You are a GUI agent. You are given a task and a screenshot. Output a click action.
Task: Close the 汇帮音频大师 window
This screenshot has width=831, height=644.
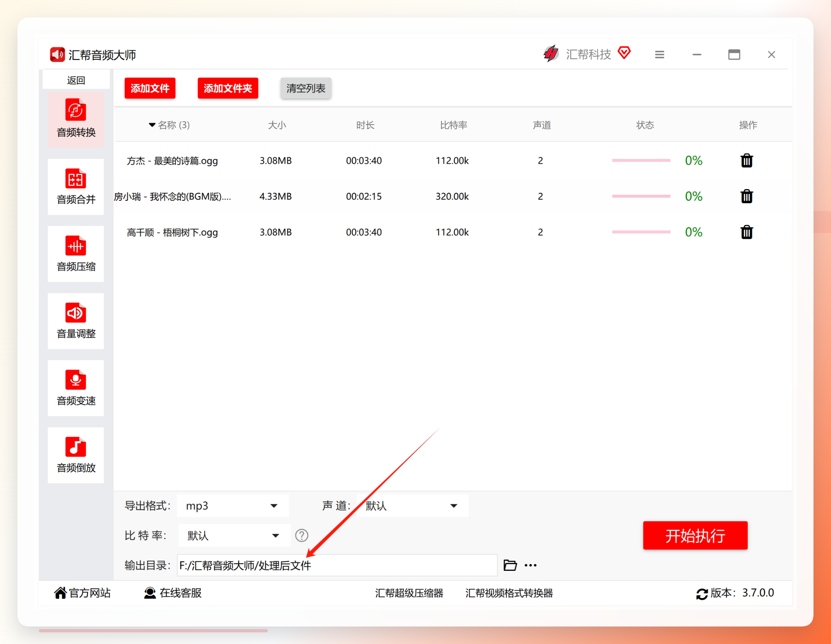tap(772, 55)
